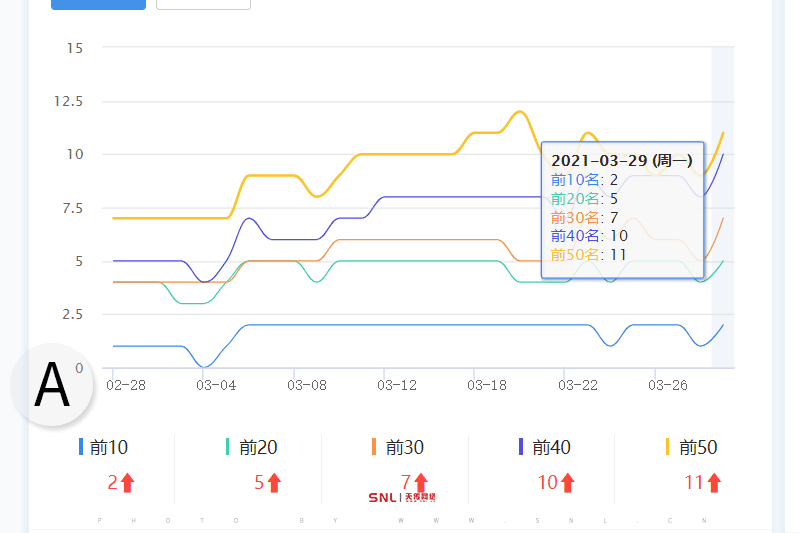Click the blue color bar beside 前10
Image resolution: width=800 pixels, height=533 pixels.
pyautogui.click(x=81, y=447)
